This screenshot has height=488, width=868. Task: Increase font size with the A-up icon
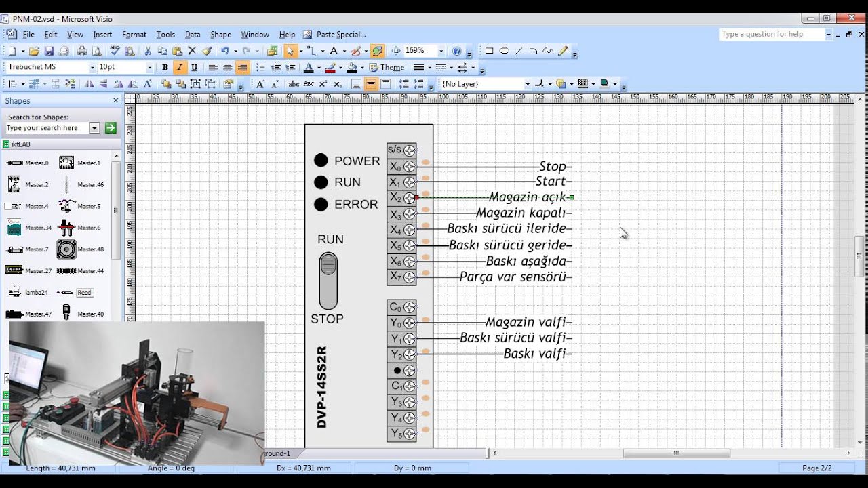[x=260, y=84]
